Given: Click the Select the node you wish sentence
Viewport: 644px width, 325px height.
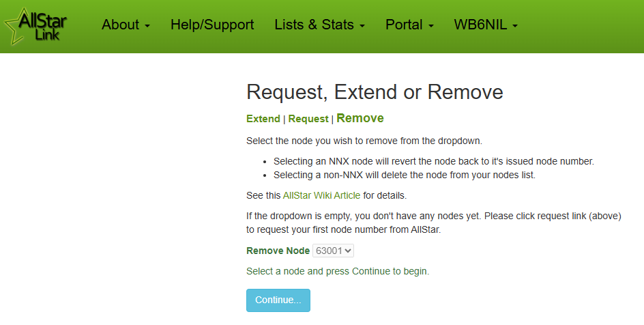Looking at the screenshot, I should click(364, 141).
